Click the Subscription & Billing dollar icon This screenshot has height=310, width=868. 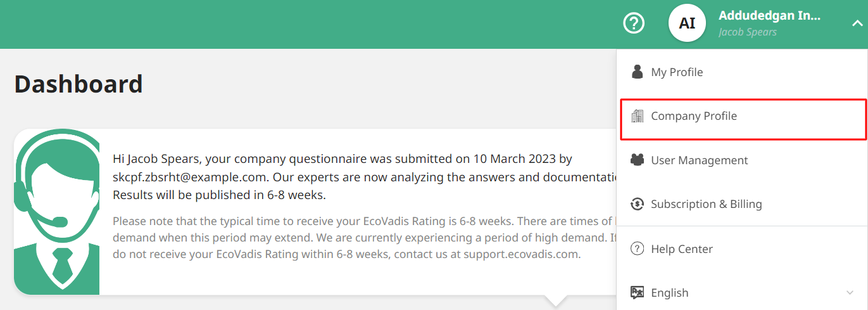click(638, 204)
